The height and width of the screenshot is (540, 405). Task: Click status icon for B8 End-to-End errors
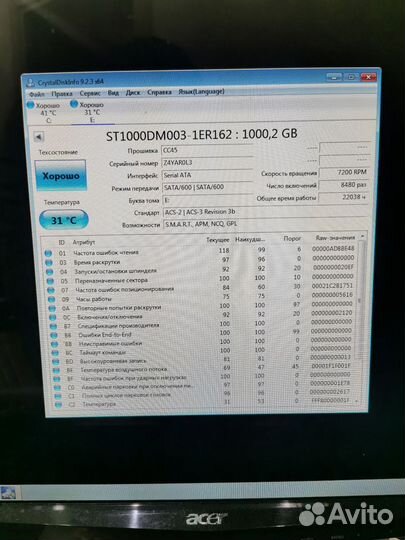click(54, 335)
